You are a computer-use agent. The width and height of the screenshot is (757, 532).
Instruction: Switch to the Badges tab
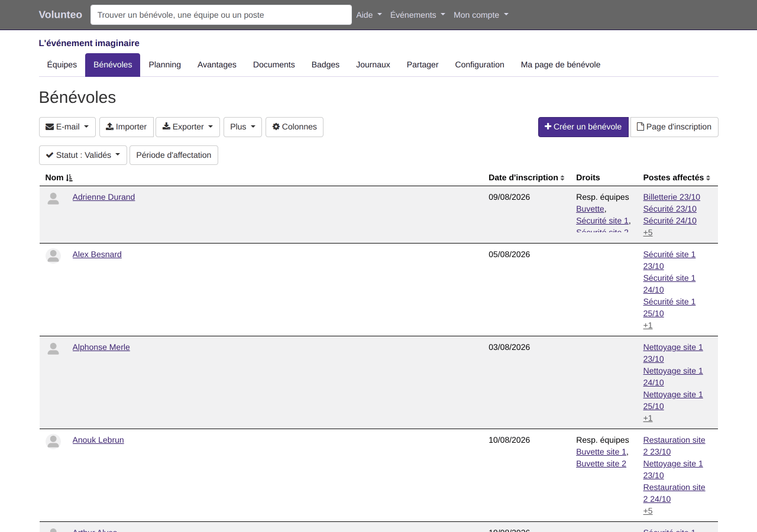(325, 65)
